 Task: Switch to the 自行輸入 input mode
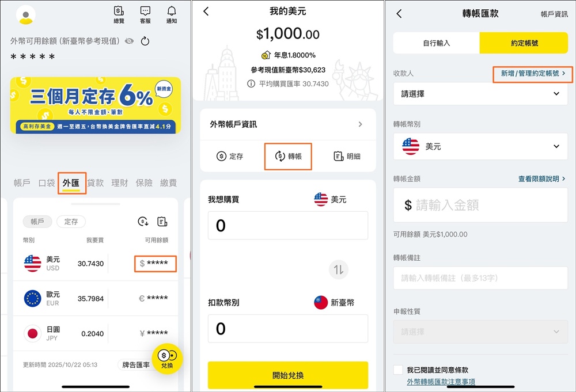(x=437, y=43)
